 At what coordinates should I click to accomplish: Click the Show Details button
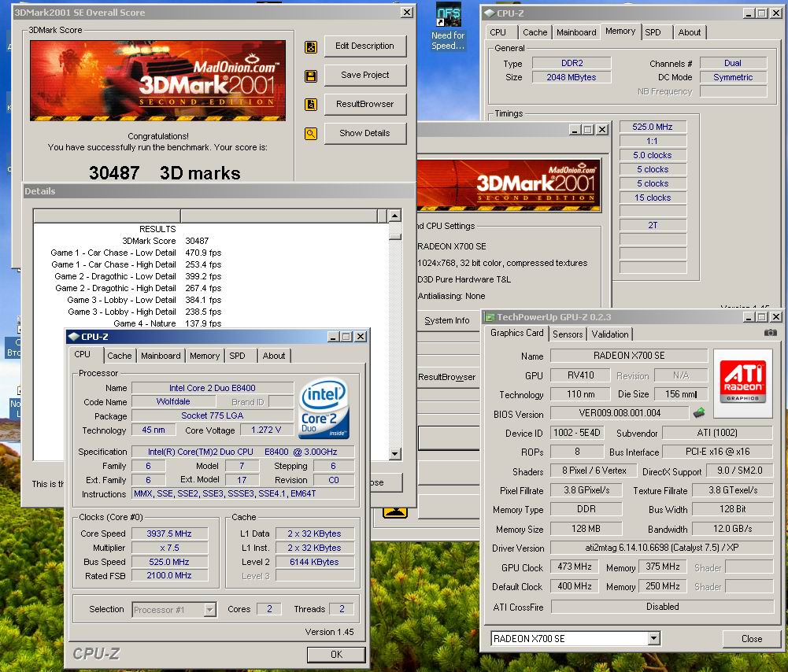pos(364,134)
